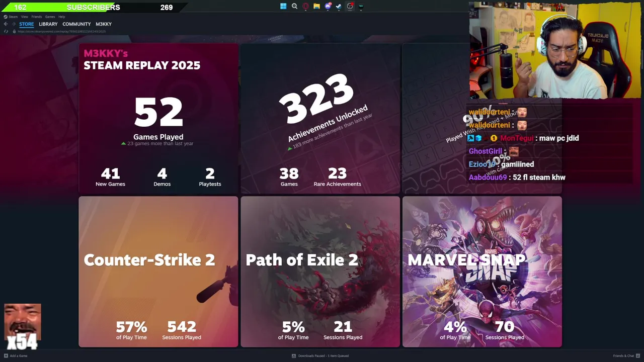The width and height of the screenshot is (644, 362).
Task: Click the padlock icon beside the URL
Action: [x=14, y=31]
